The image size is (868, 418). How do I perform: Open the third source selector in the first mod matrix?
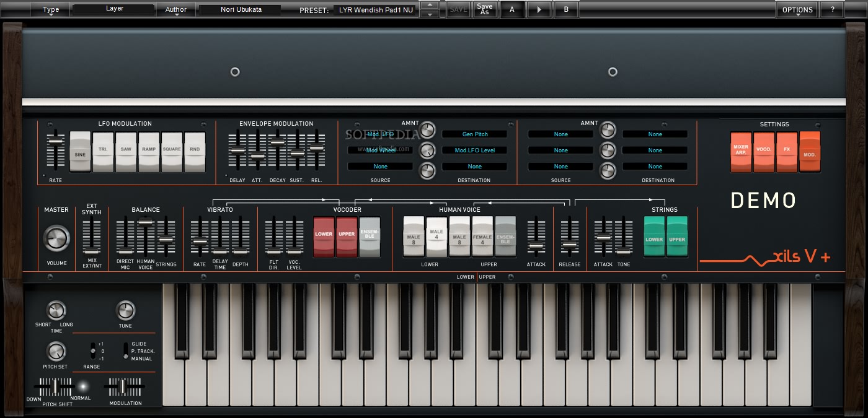(380, 166)
